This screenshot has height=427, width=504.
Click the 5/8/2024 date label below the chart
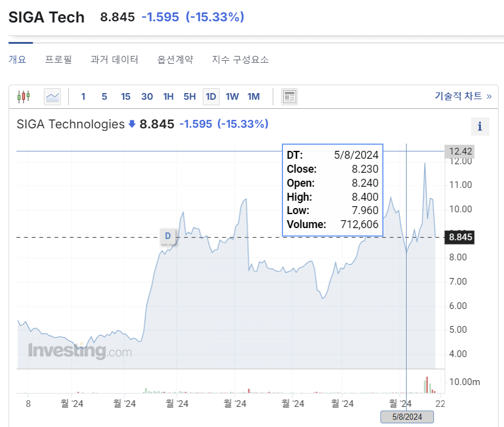pos(407,417)
